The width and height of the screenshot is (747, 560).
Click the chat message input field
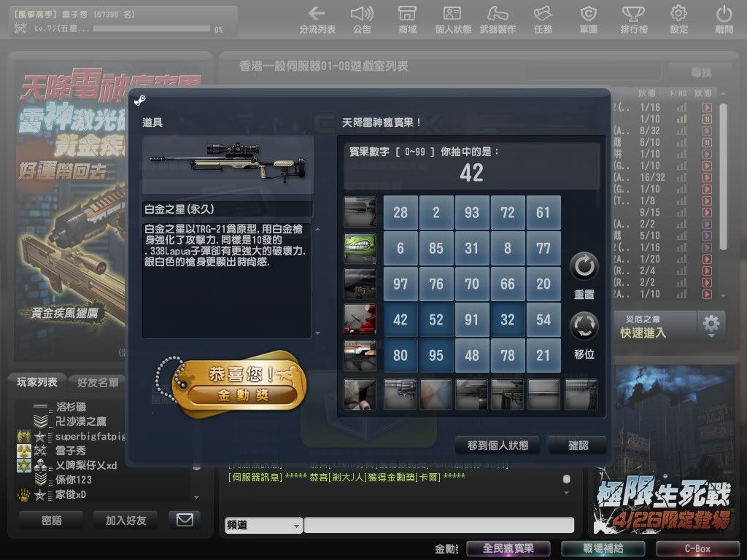click(438, 526)
